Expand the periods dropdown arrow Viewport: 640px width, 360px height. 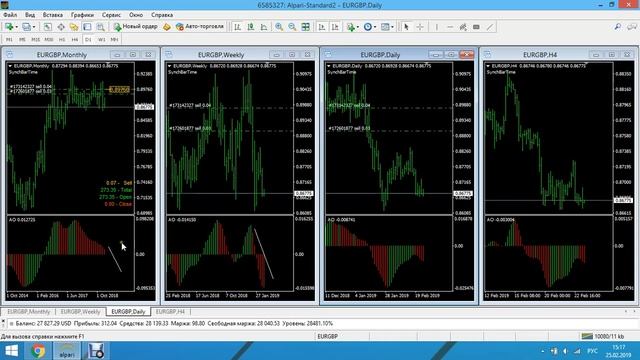point(375,27)
